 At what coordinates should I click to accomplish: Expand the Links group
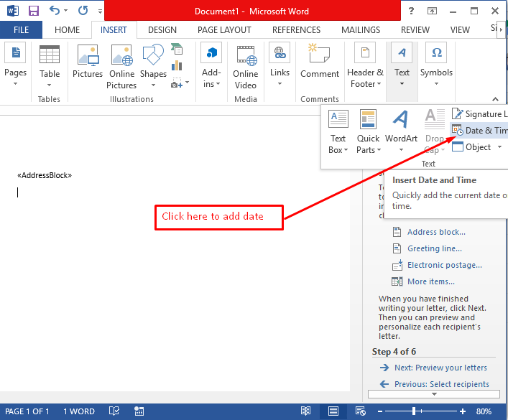[280, 65]
